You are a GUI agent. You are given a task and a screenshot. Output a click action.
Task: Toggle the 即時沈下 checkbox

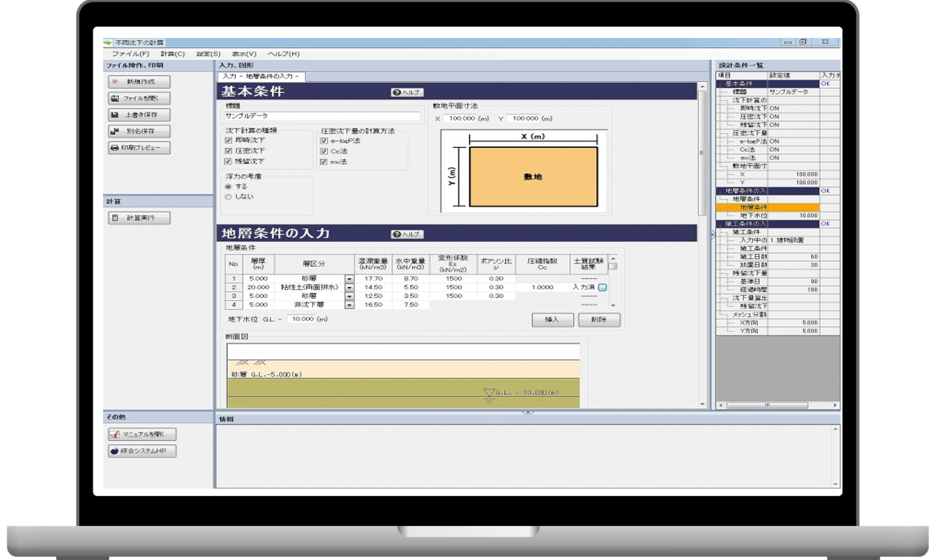[x=228, y=140]
